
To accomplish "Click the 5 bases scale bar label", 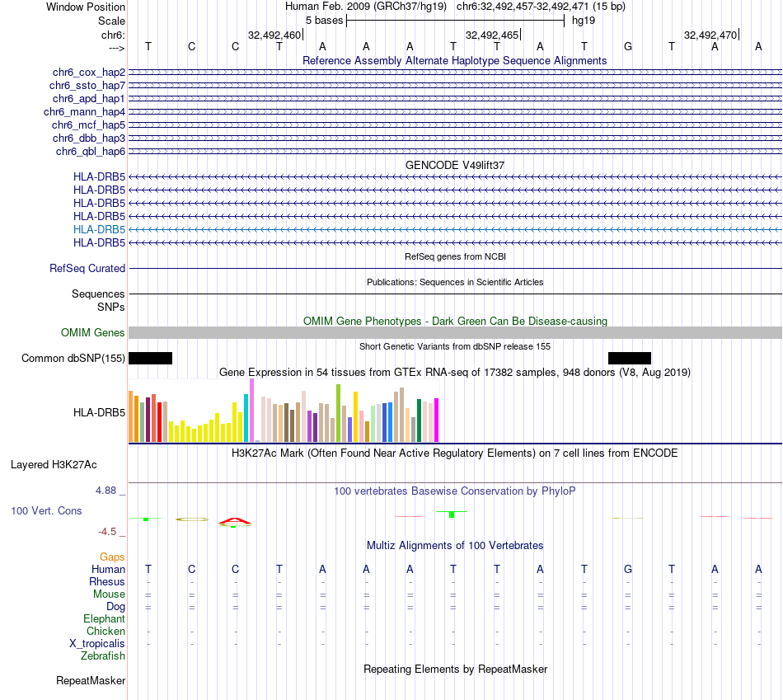I will tap(325, 21).
